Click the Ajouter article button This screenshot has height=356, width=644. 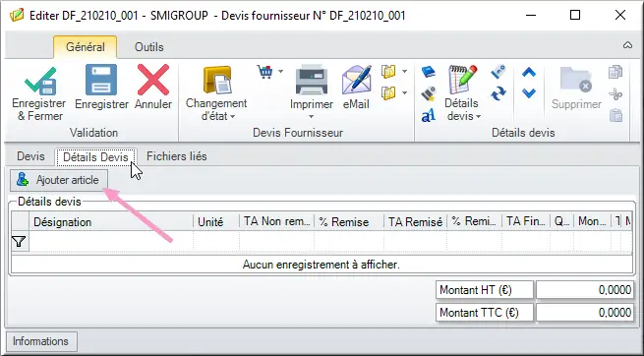tap(59, 180)
